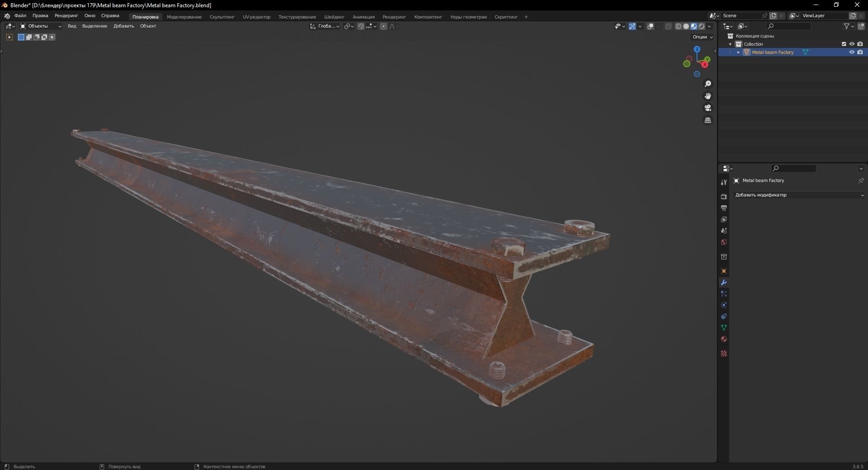
Task: Toggle the pin icon in Properties editor
Action: 861,181
